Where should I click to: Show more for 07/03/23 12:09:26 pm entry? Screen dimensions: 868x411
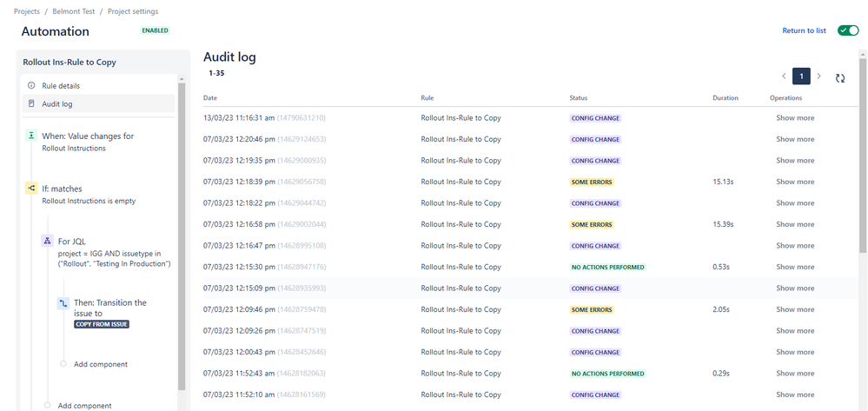[795, 331]
